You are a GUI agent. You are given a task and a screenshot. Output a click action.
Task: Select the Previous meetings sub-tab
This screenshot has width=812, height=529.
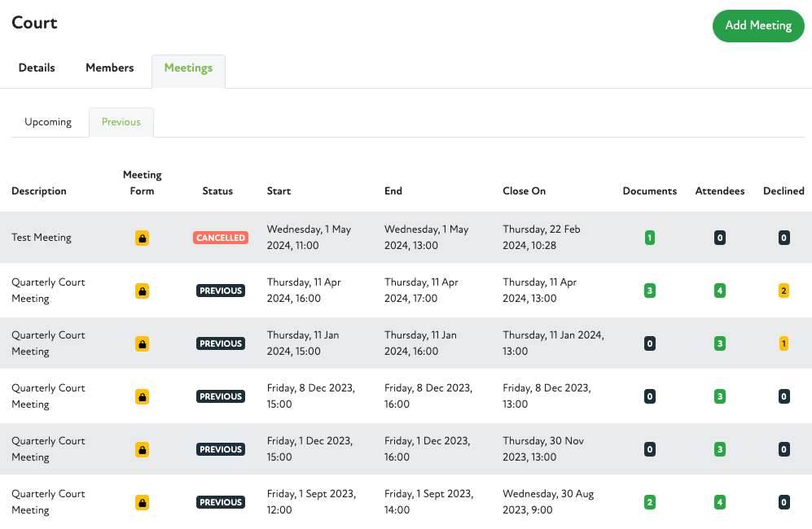[121, 122]
